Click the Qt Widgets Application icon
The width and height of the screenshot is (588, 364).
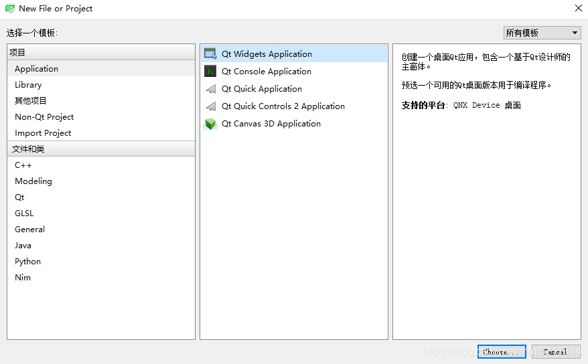210,54
